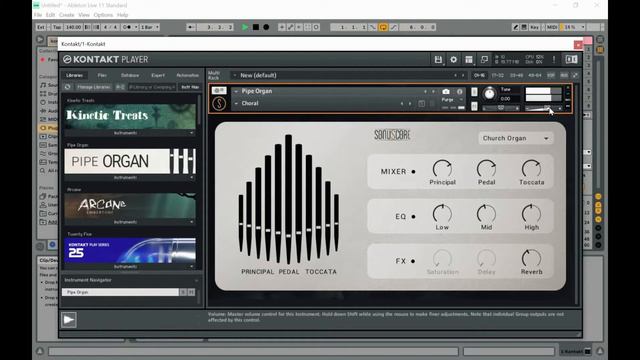Viewport: 640px width, 360px height.
Task: Open the Ableton Create menu
Action: (x=67, y=15)
